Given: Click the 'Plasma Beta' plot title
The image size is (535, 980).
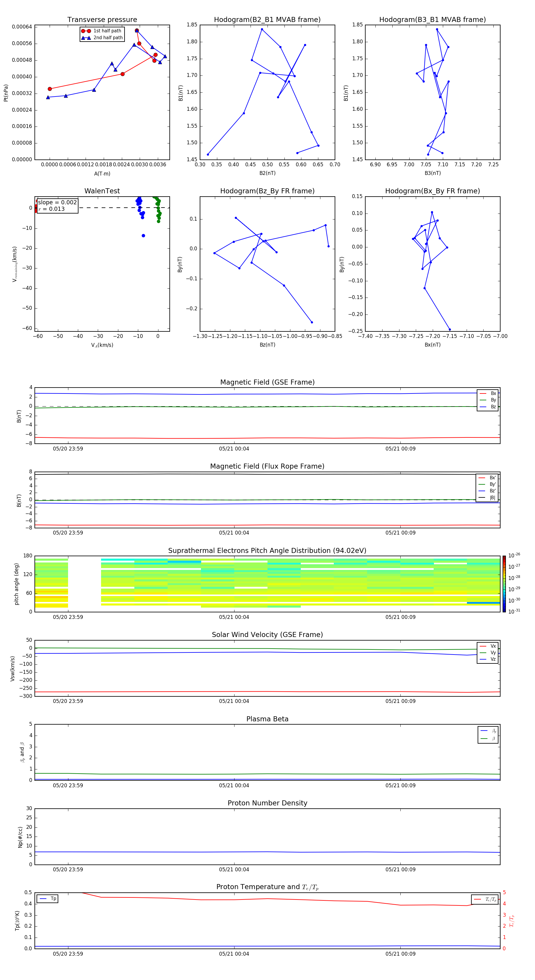Looking at the screenshot, I should 267,719.
